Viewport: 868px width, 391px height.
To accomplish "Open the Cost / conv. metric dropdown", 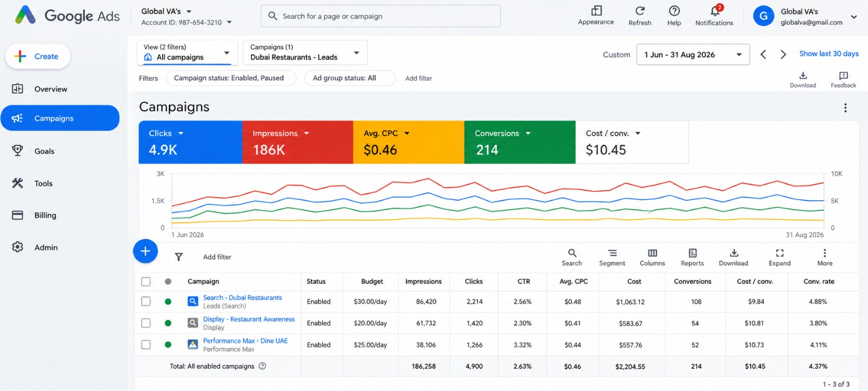I will coord(638,133).
